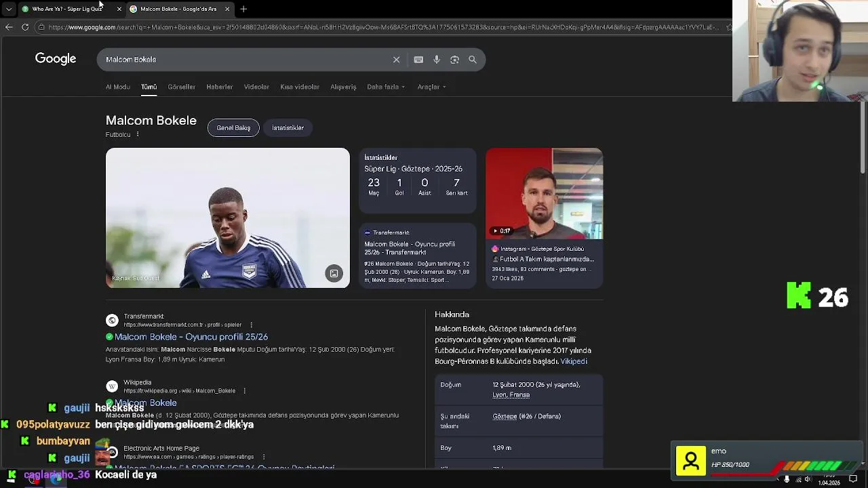This screenshot has width=868, height=488.
Task: Click the Transfermarkt result favicon
Action: (x=112, y=320)
